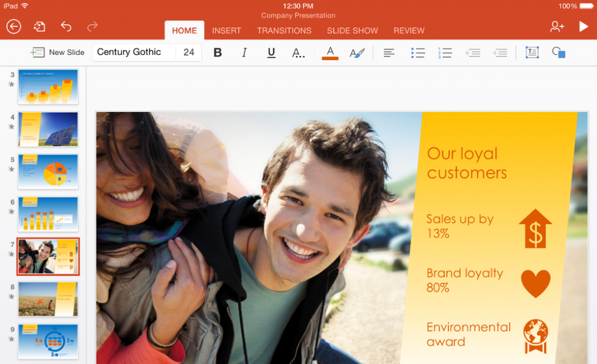Undo the last action
597x364 pixels.
pos(66,26)
